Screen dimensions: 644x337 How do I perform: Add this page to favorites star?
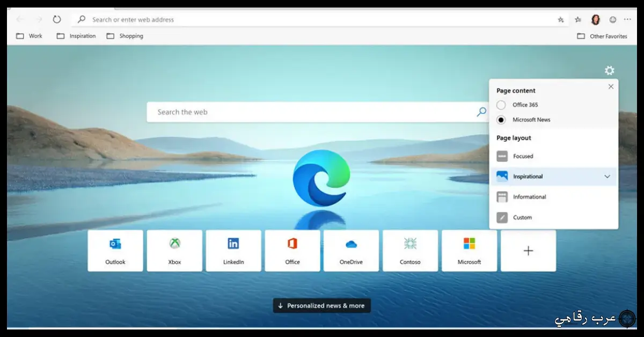[561, 20]
